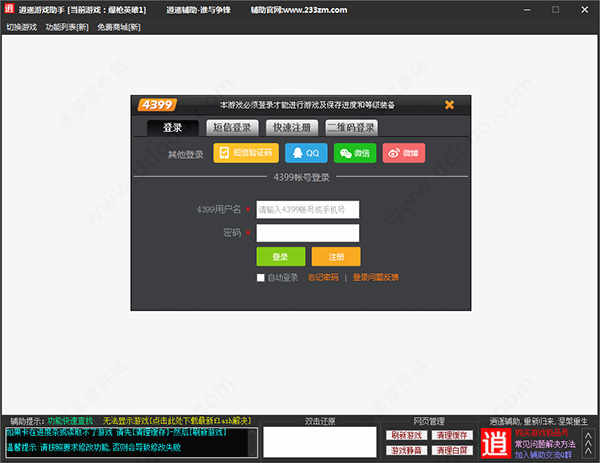Click the website link www.233zm.com in title
This screenshot has width=600, height=463.
pyautogui.click(x=315, y=10)
